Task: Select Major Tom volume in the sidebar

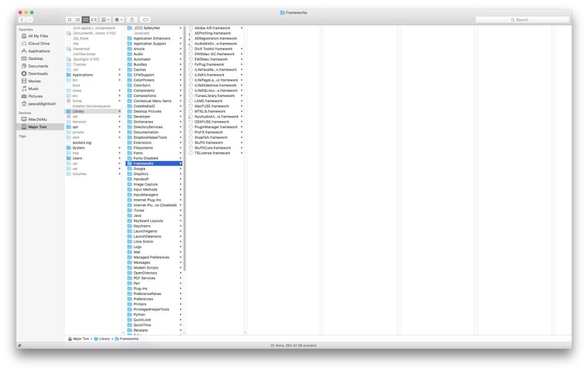Action: 40,126
